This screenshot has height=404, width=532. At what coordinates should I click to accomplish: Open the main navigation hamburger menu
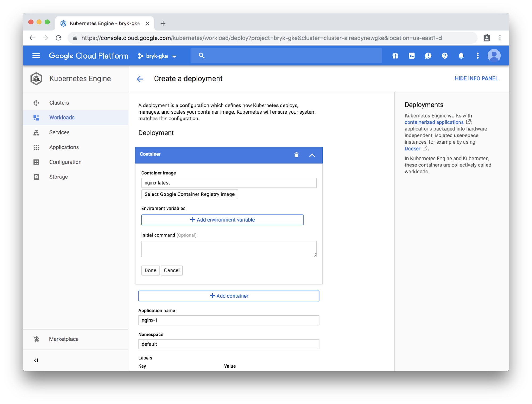(36, 56)
